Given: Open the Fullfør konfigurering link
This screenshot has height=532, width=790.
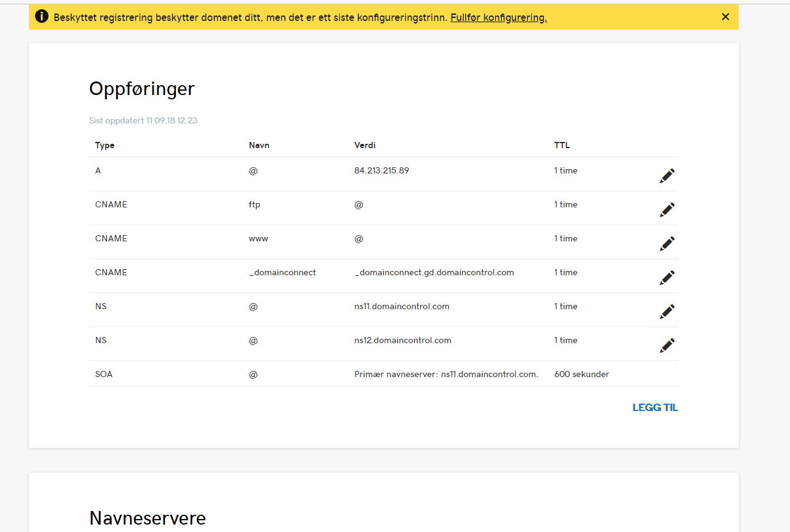Looking at the screenshot, I should (498, 17).
